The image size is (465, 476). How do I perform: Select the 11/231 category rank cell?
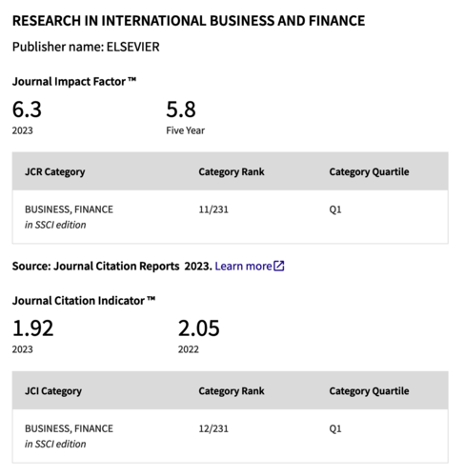tap(213, 209)
